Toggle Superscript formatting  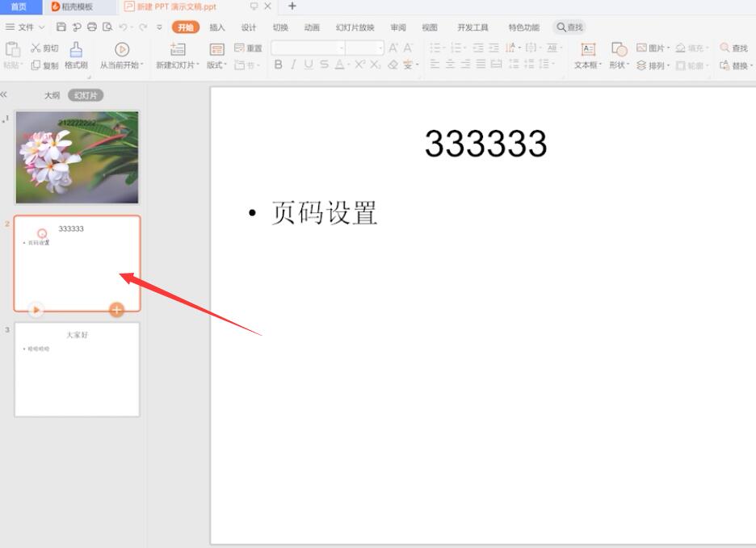click(x=360, y=64)
